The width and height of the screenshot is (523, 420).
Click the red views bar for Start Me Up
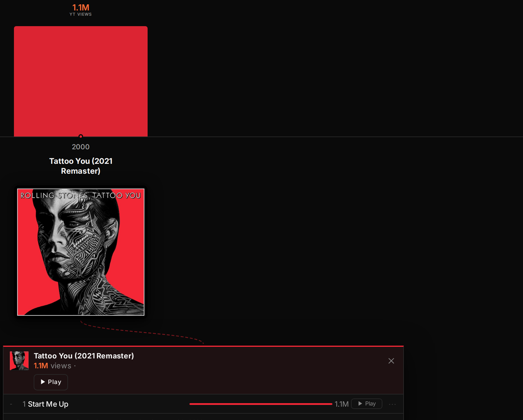(x=261, y=404)
